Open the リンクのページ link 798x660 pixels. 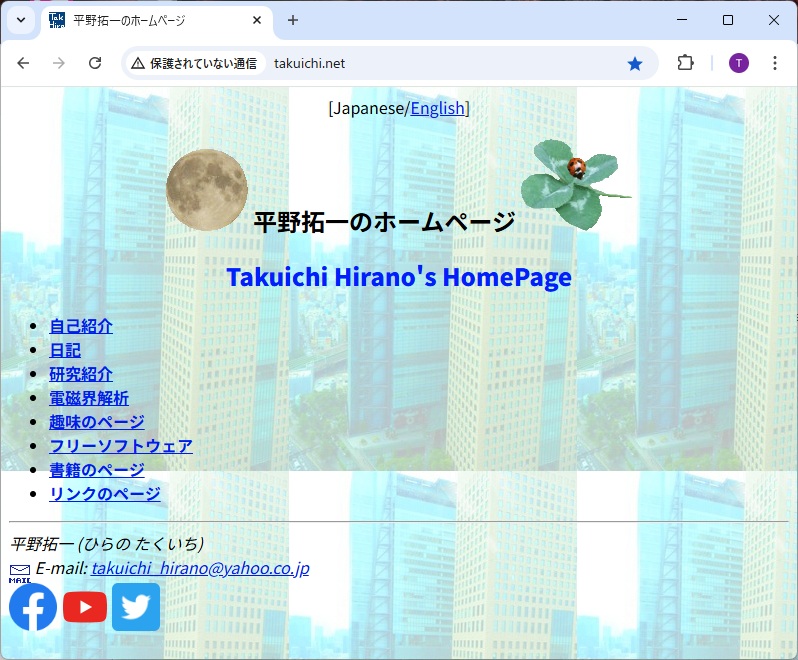point(105,494)
